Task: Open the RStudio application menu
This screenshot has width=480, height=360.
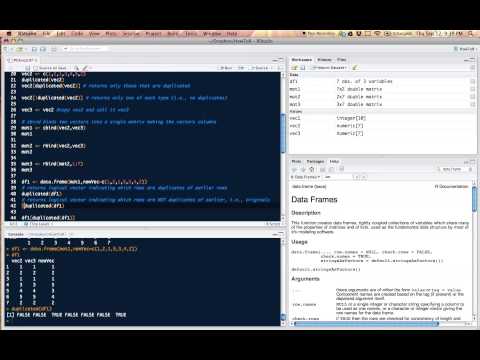Action: tap(27, 34)
